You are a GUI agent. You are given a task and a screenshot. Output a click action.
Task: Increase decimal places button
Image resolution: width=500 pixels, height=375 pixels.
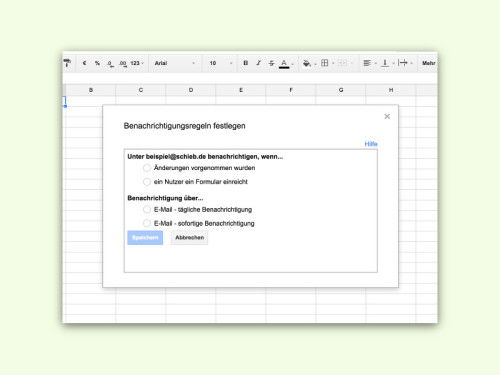(x=123, y=63)
